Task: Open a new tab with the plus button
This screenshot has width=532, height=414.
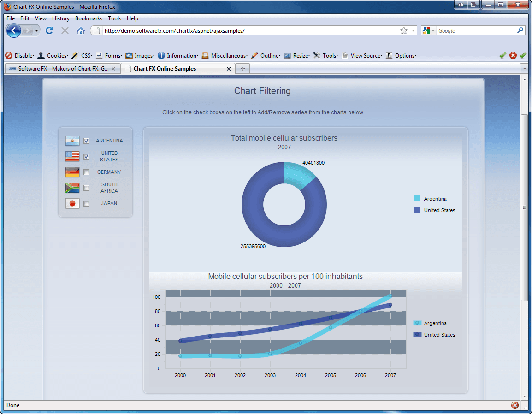Action: (242, 69)
